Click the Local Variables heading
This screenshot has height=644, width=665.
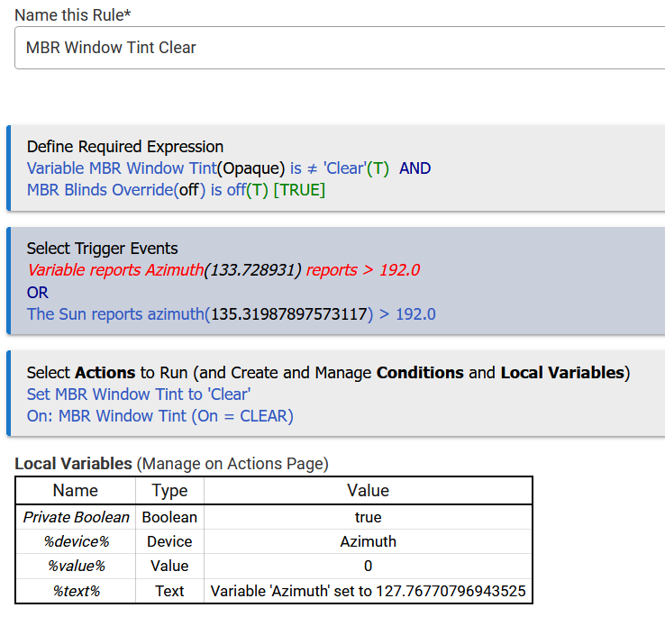(73, 464)
